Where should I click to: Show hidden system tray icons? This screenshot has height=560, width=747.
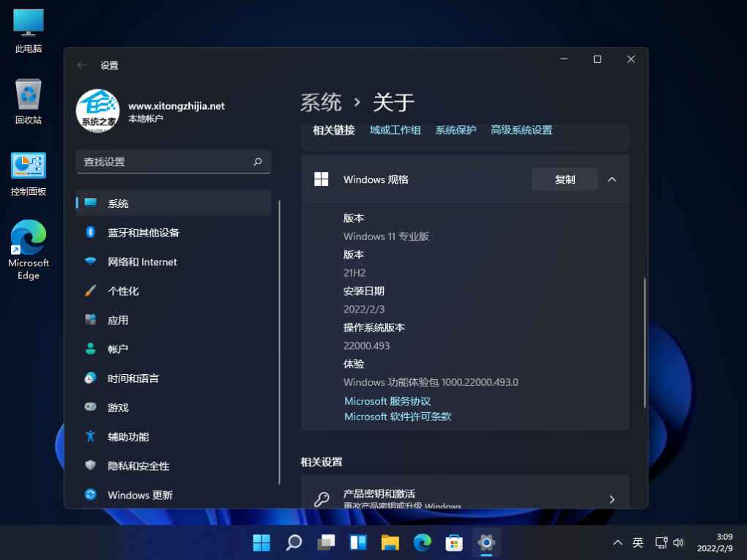click(x=617, y=542)
